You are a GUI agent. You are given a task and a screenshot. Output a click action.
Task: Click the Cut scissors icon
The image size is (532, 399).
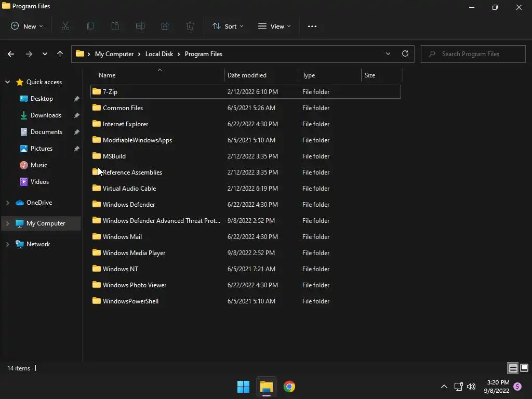point(65,26)
